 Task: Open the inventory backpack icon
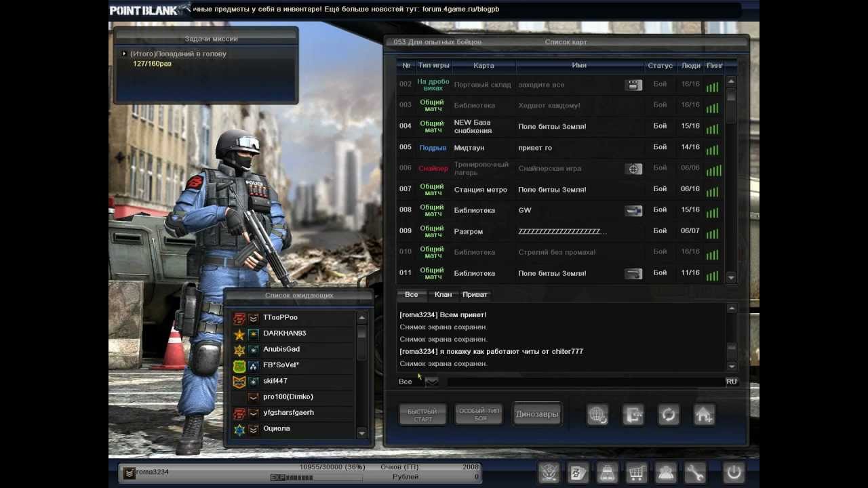(x=607, y=472)
